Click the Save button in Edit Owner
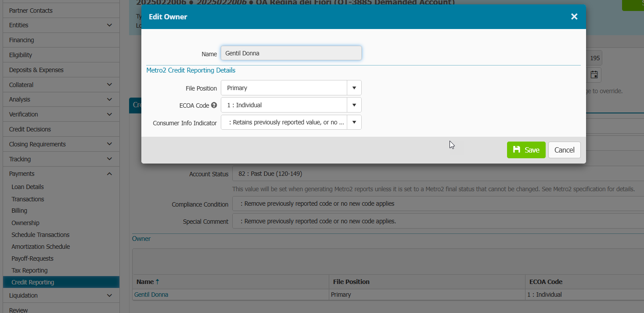The image size is (644, 313). pos(526,150)
